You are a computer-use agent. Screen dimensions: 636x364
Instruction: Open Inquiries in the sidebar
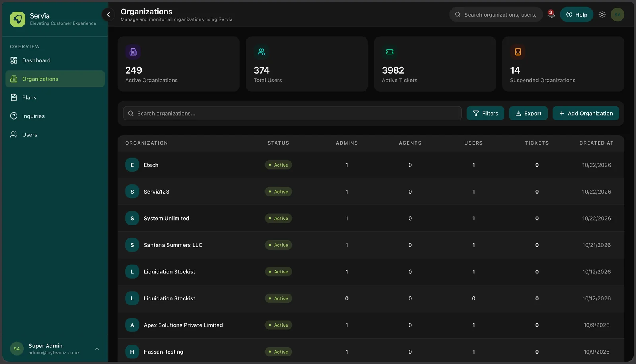point(55,116)
